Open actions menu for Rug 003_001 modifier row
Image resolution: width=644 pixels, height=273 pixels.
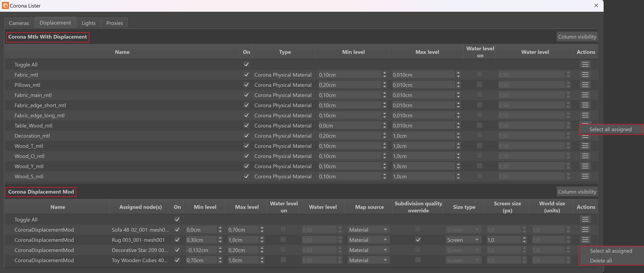[585, 240]
